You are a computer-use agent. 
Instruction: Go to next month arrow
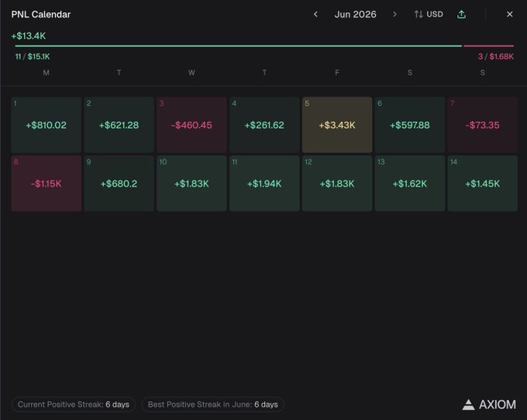(x=394, y=14)
